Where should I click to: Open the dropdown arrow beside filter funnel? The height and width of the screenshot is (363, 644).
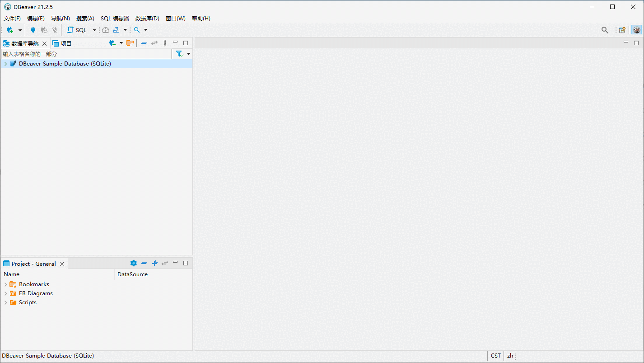point(188,54)
